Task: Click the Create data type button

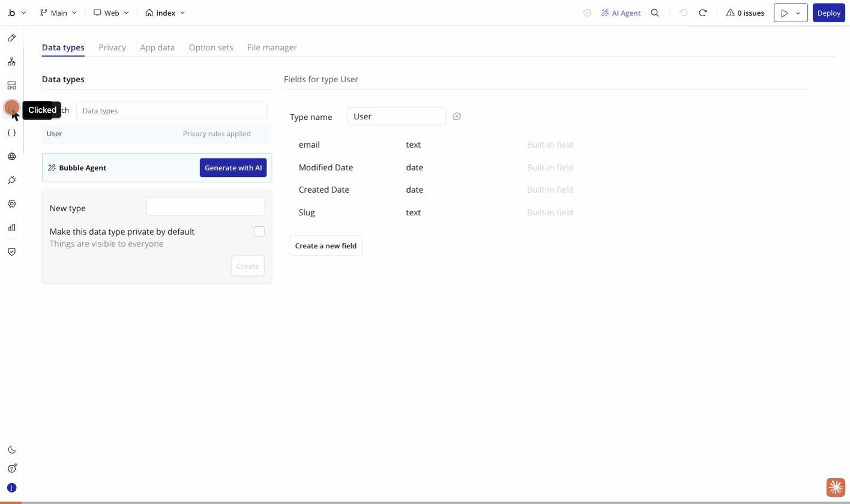Action: (247, 266)
